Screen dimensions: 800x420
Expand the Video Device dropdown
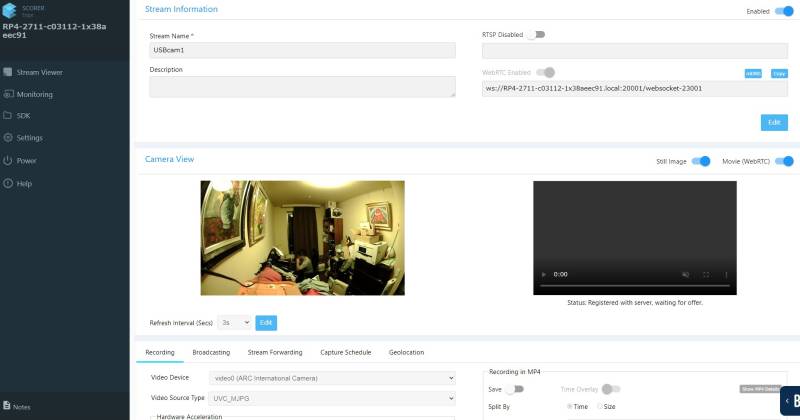click(x=331, y=379)
